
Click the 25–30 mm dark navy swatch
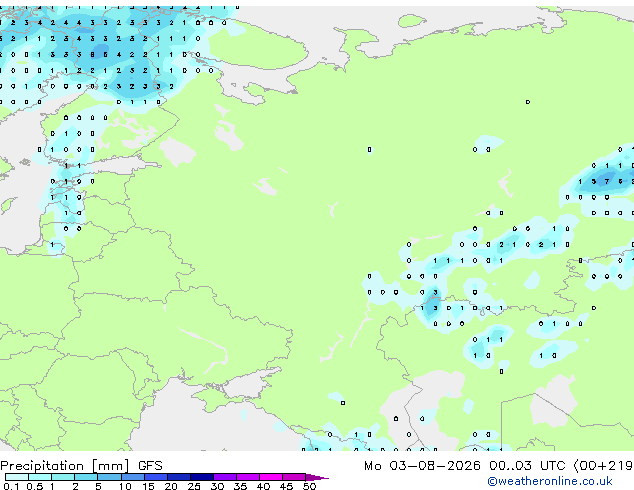coord(201,477)
